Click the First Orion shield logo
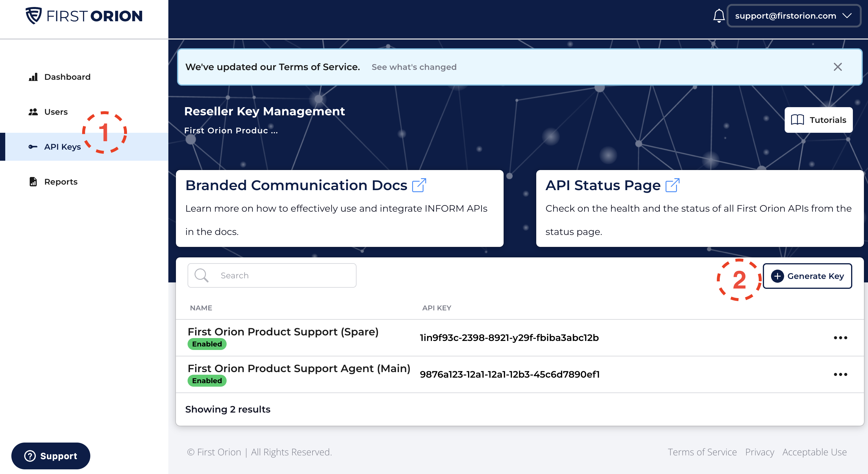 [x=33, y=15]
